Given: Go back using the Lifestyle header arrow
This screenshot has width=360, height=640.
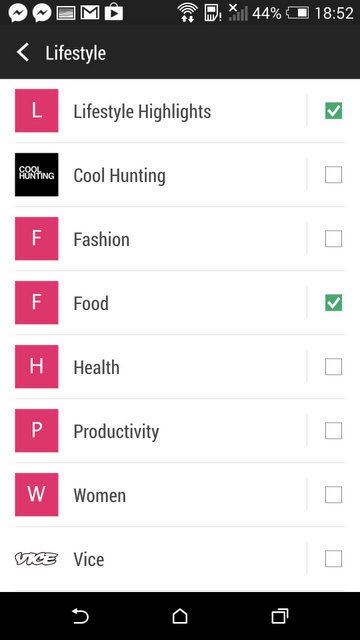Looking at the screenshot, I should click(23, 53).
